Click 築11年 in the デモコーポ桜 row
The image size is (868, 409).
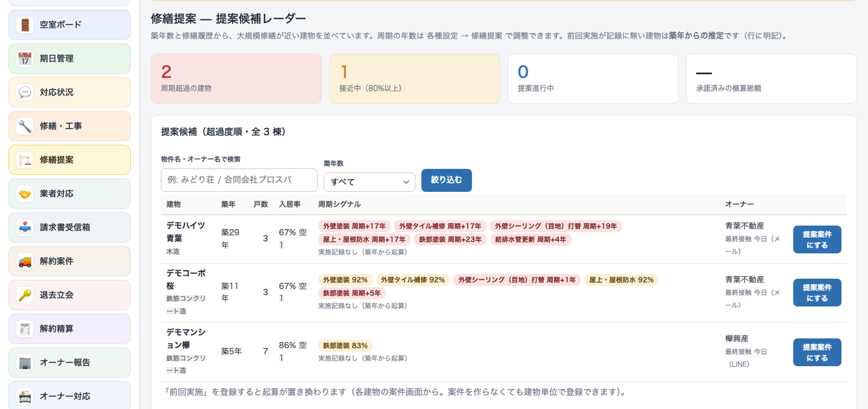pos(231,292)
